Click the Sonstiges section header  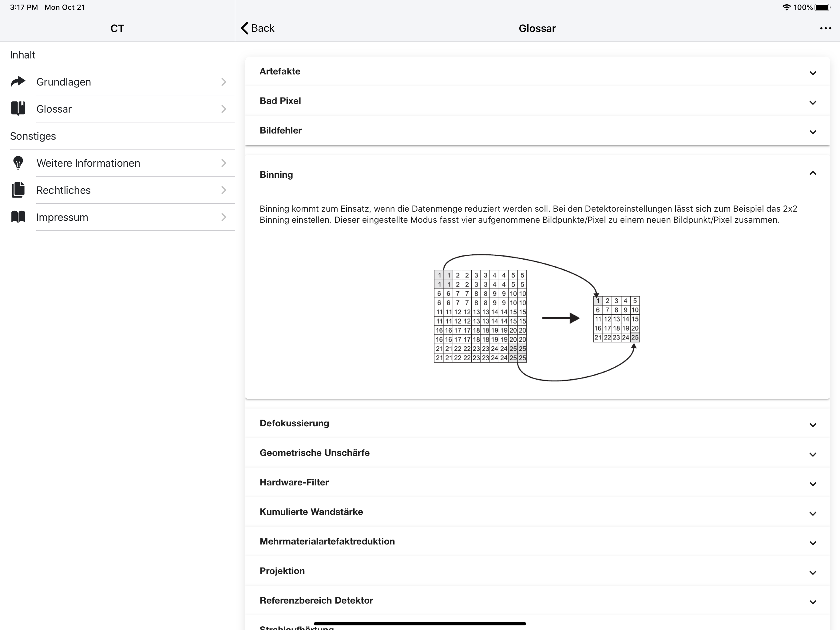[x=33, y=136]
